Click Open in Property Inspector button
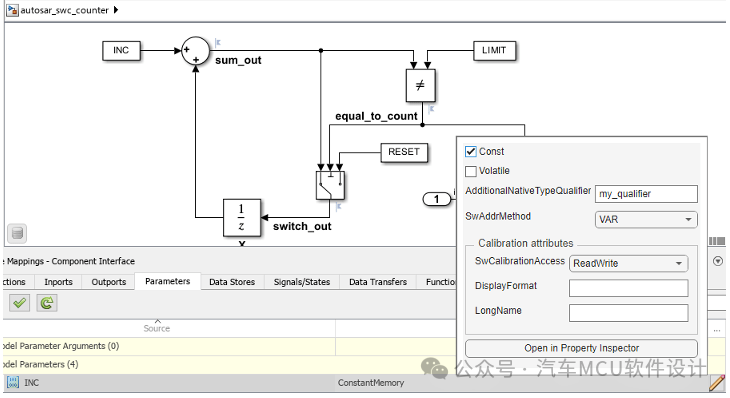The image size is (730, 398). click(x=581, y=348)
